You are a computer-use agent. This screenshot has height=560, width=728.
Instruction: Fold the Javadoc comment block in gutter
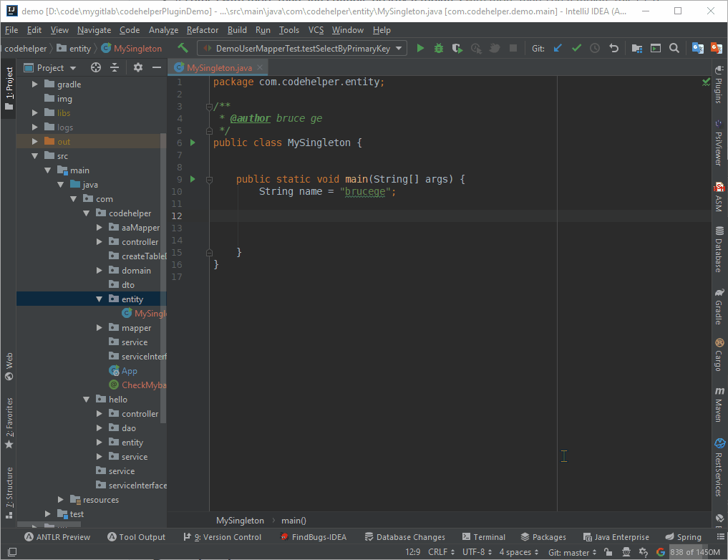pos(209,107)
